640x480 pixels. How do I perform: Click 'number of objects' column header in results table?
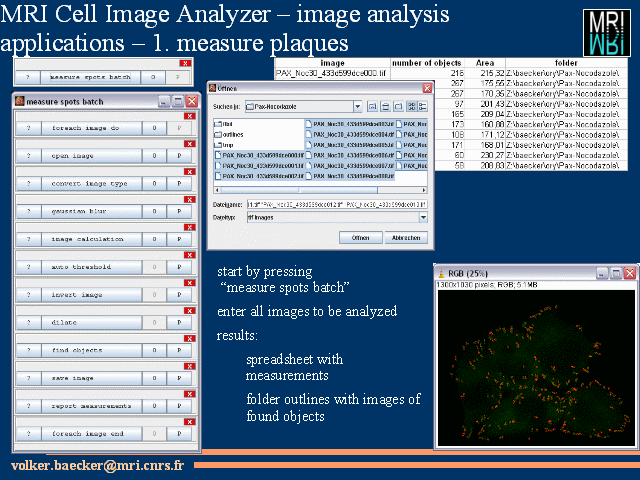pyautogui.click(x=427, y=63)
